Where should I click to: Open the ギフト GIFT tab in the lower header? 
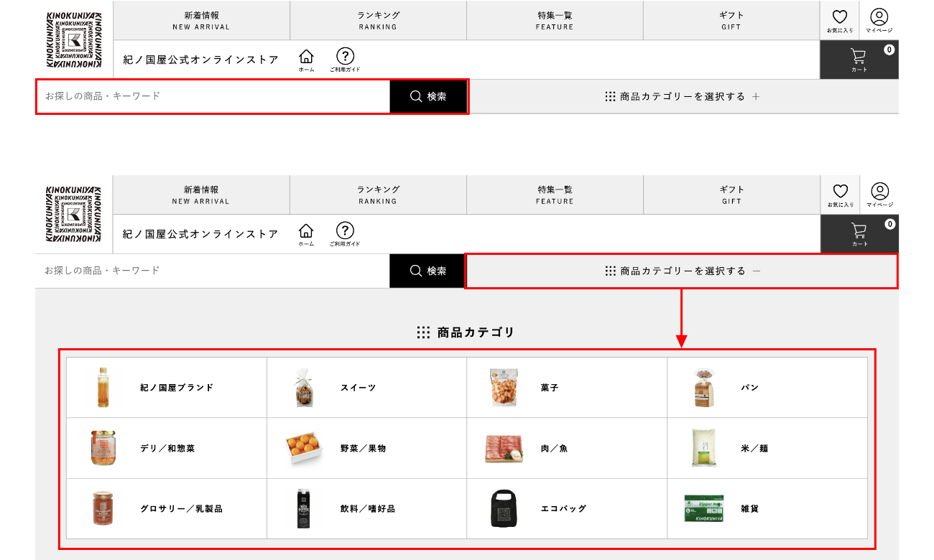pos(731,195)
